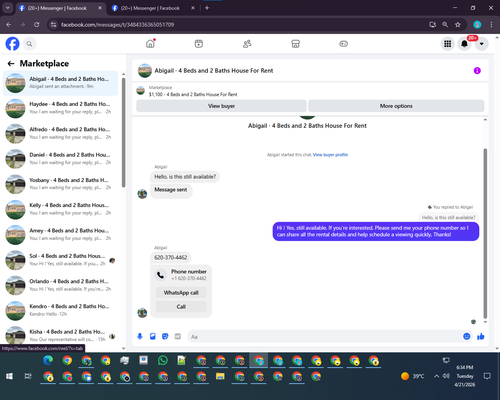
Task: Click the 620-370-4462 message bubble
Action: tap(171, 257)
